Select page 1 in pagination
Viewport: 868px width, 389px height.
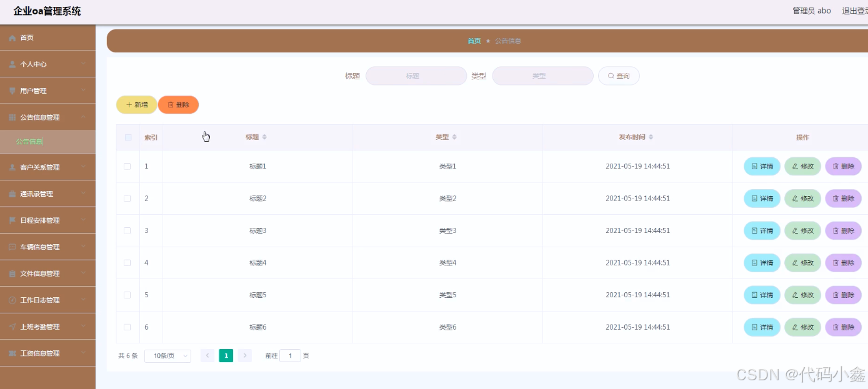(x=226, y=355)
